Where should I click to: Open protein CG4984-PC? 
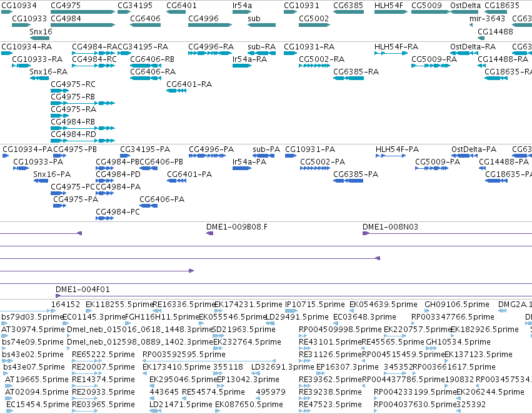tap(118, 212)
